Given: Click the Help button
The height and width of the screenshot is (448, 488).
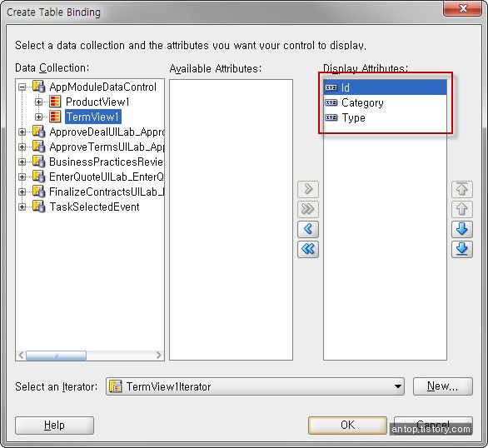Looking at the screenshot, I should click(54, 425).
